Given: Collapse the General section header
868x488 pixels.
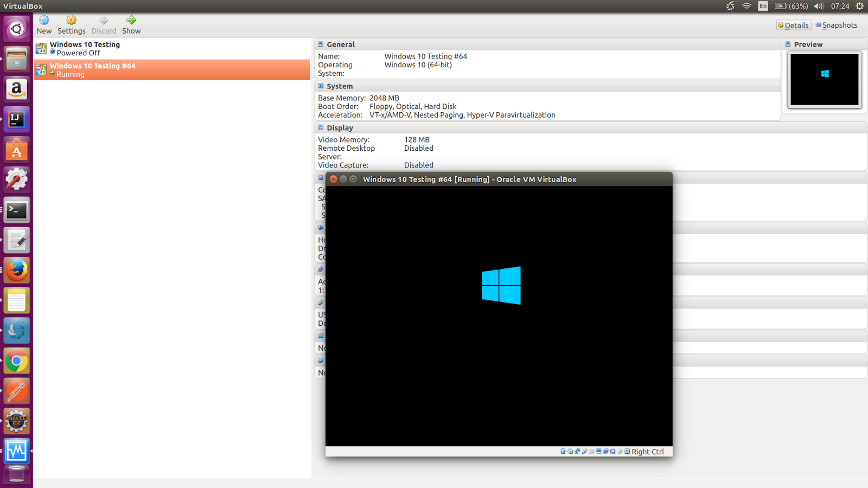Looking at the screenshot, I should tap(321, 44).
